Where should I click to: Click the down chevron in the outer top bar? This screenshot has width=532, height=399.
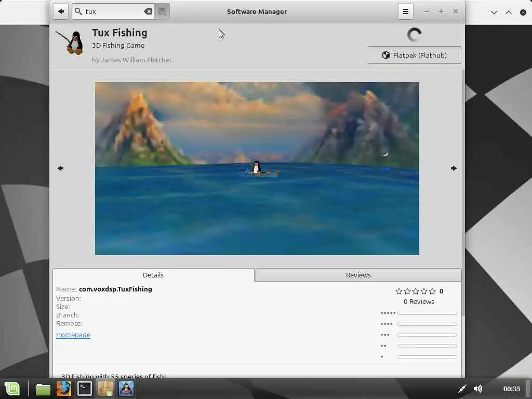494,12
